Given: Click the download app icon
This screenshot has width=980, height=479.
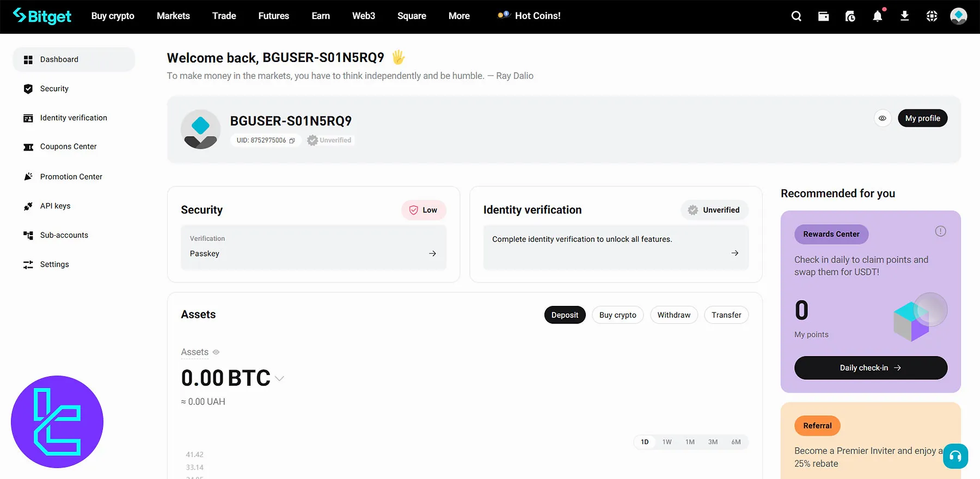Looking at the screenshot, I should click(904, 16).
